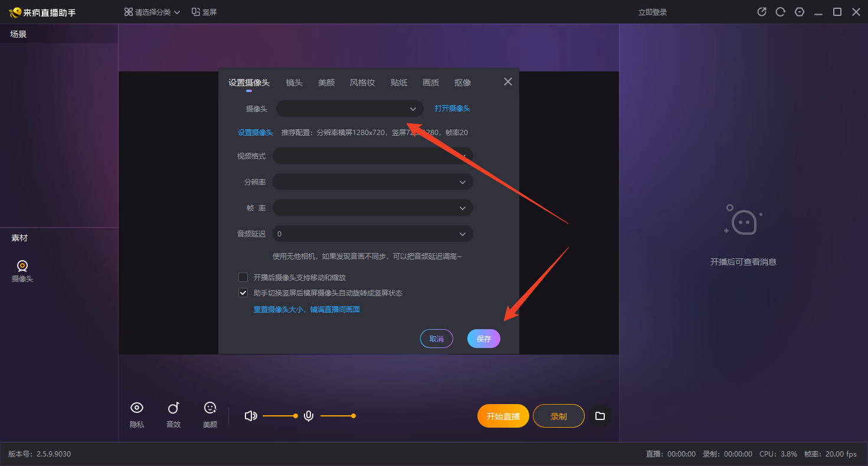Image resolution: width=868 pixels, height=466 pixels.
Task: Switch to the 画质 quality tab
Action: [431, 83]
